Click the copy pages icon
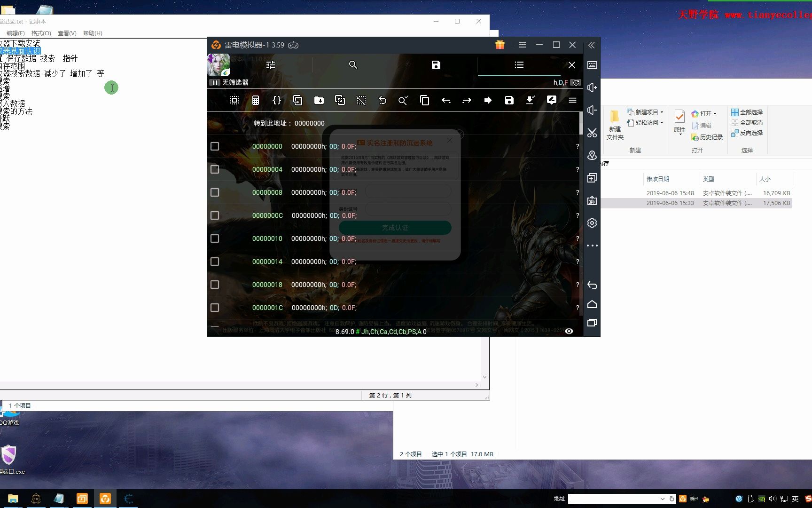 [424, 100]
